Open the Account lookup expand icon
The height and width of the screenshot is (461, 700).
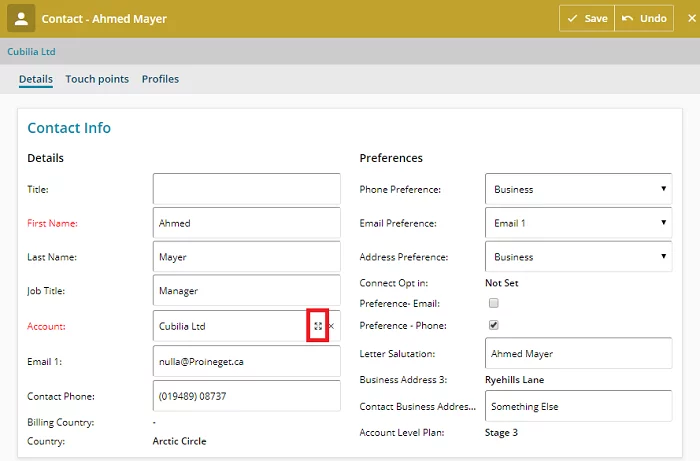point(318,326)
